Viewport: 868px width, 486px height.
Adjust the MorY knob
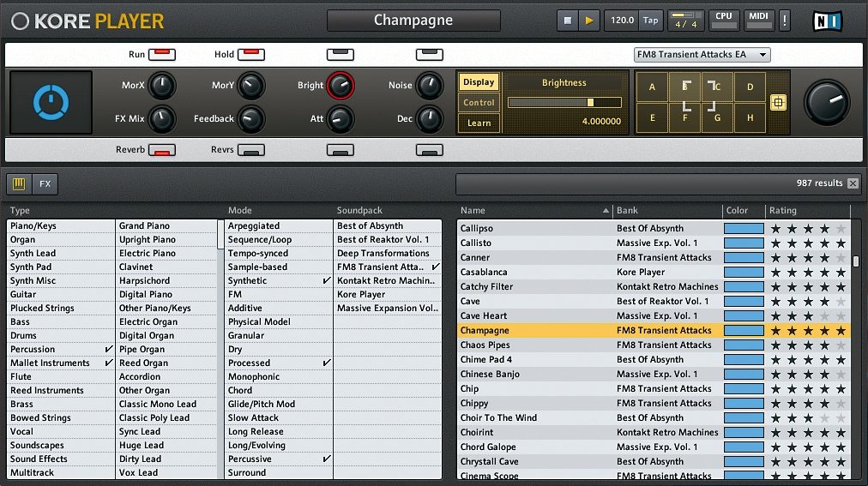(x=251, y=85)
